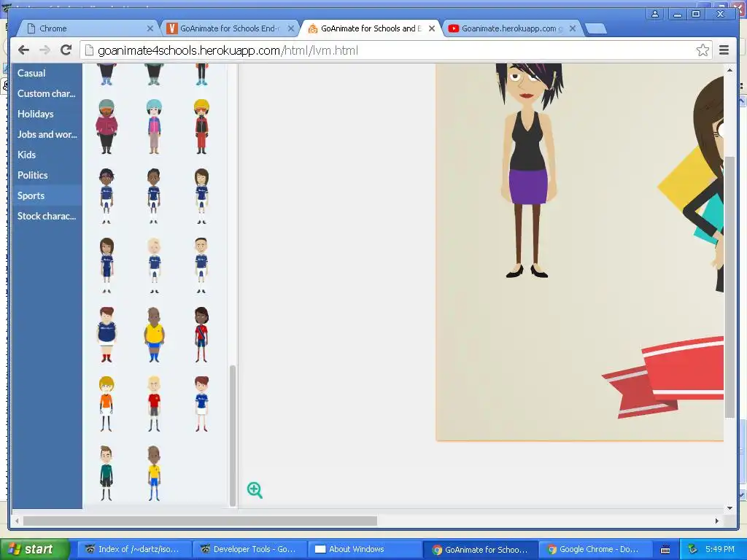
Task: Open the Holidays category
Action: pos(47,114)
